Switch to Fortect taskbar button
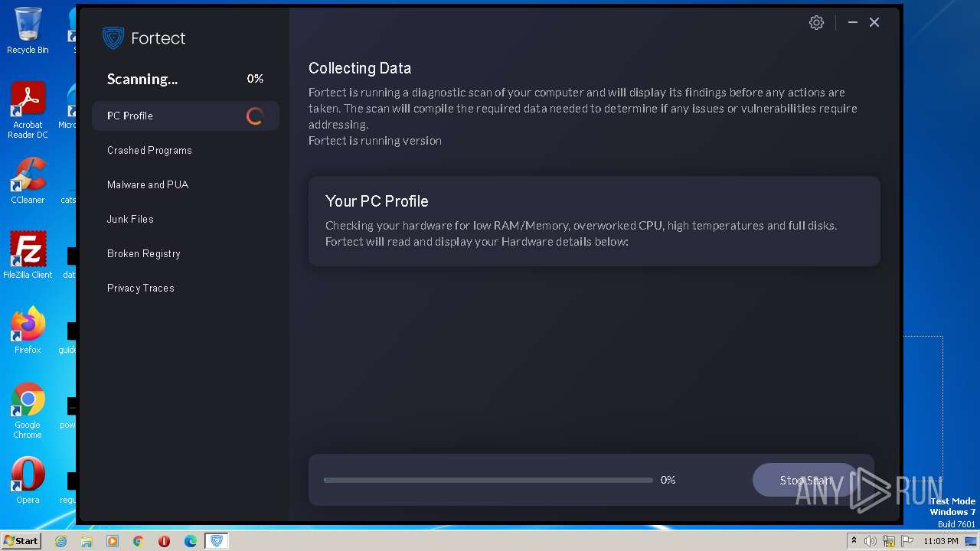This screenshot has height=551, width=980. coord(217,541)
